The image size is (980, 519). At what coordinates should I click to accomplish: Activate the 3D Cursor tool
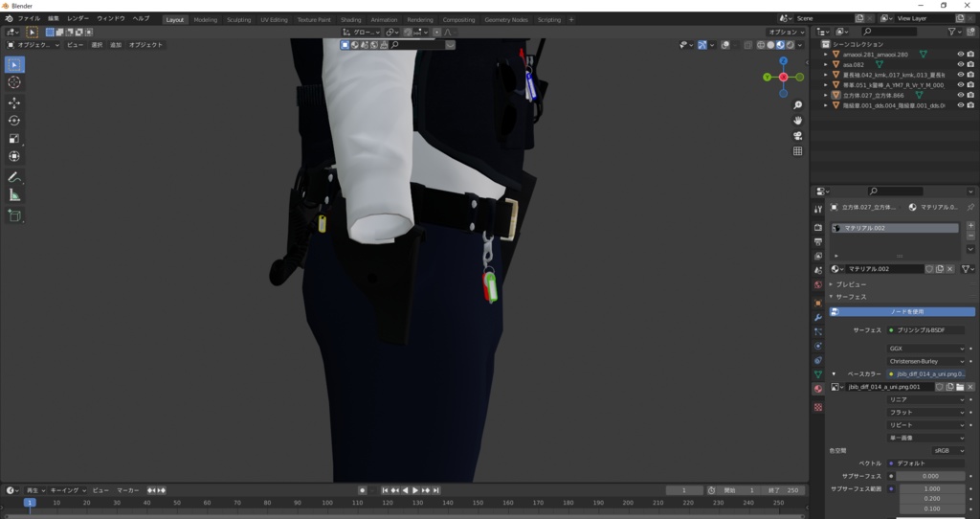pos(14,82)
